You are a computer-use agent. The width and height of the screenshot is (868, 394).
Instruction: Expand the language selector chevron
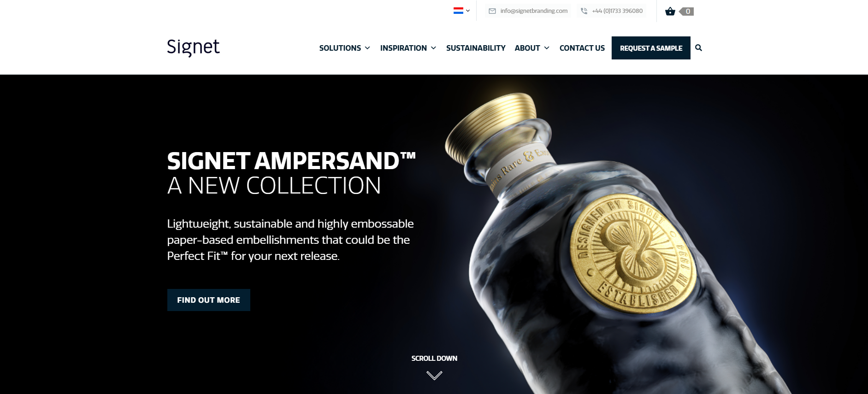468,11
